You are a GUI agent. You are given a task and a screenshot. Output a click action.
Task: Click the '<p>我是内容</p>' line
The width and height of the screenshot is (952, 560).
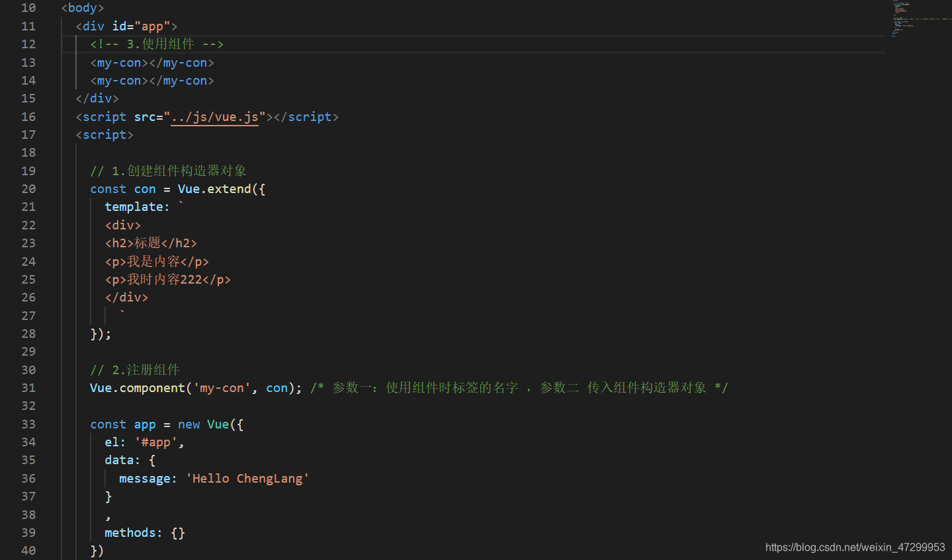157,262
